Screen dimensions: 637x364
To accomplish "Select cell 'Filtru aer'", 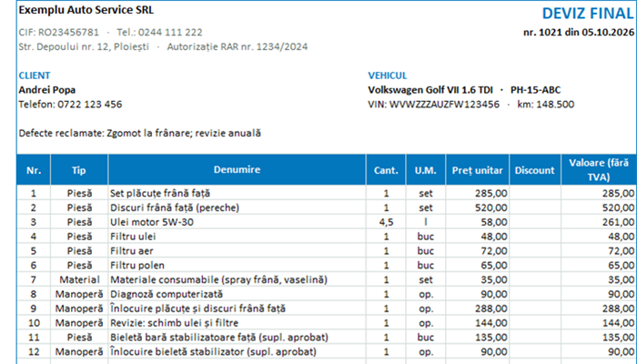I will click(x=237, y=250).
